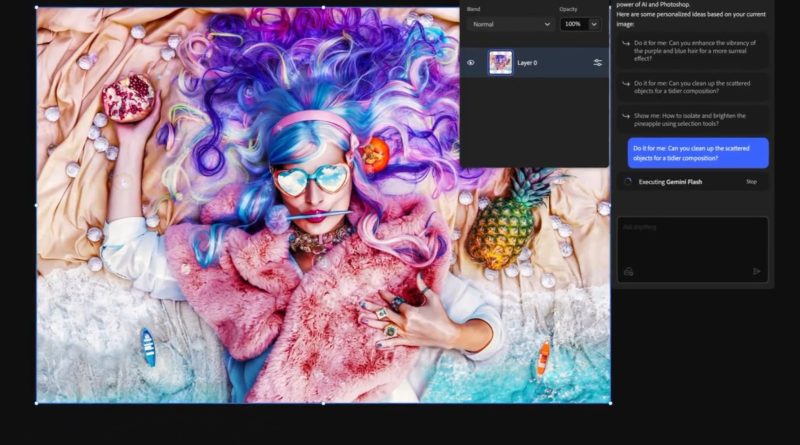Select the brighten pineapple Show me suggestion
Image resolution: width=800 pixels, height=445 pixels.
click(693, 120)
